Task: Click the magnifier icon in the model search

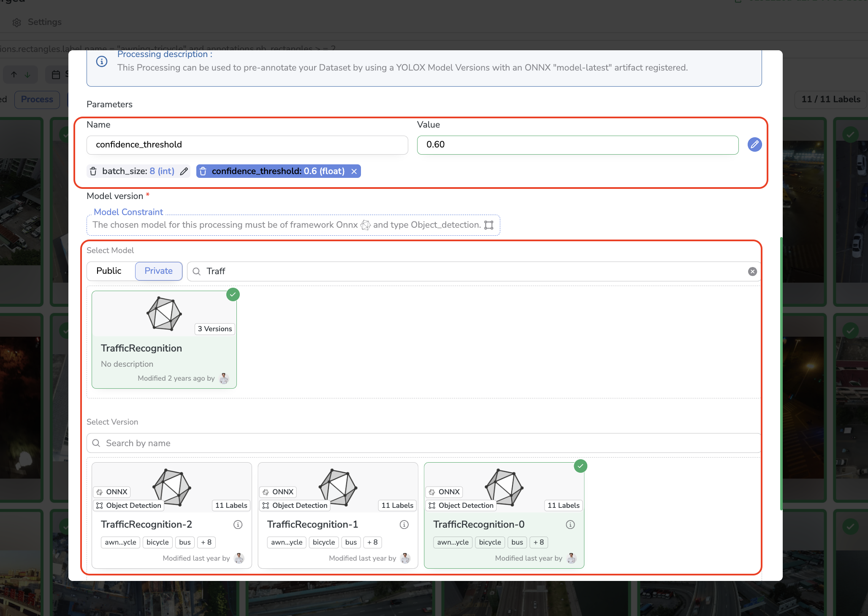Action: coord(196,271)
